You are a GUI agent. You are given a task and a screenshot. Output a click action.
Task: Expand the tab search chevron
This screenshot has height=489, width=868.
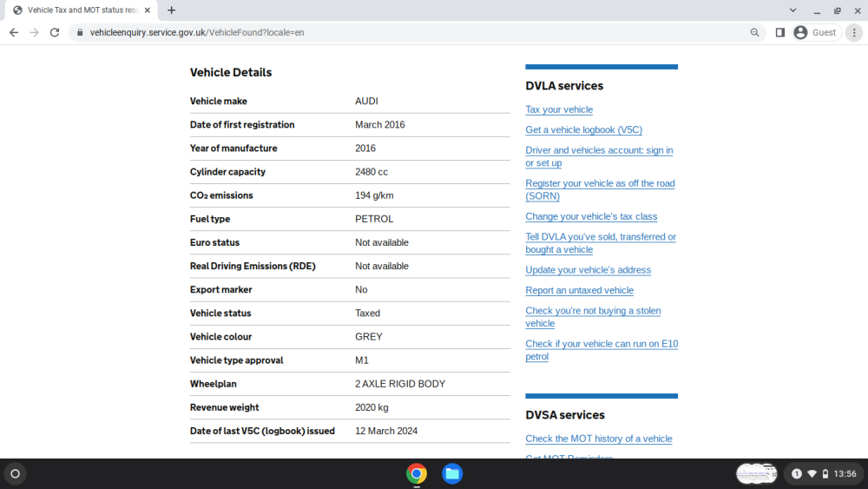[792, 10]
